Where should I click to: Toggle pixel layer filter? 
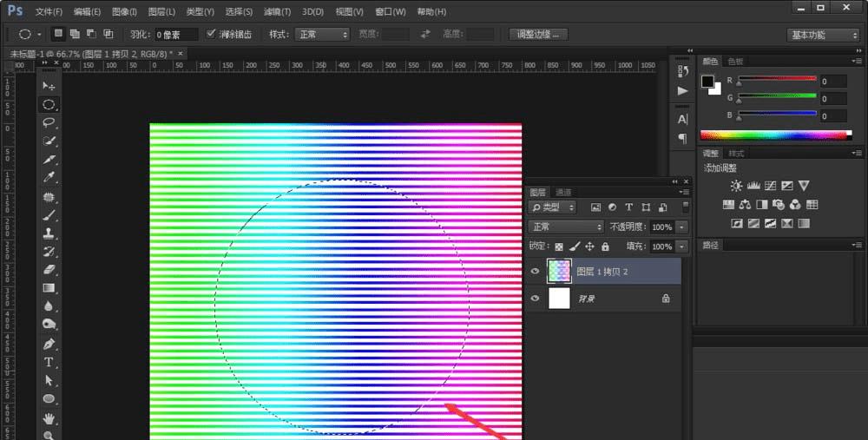click(x=595, y=207)
